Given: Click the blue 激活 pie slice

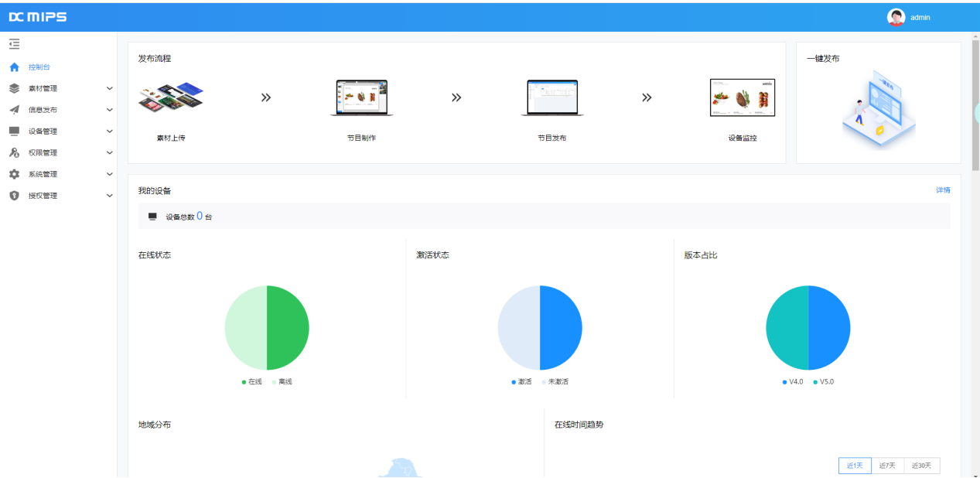Looking at the screenshot, I should point(561,328).
